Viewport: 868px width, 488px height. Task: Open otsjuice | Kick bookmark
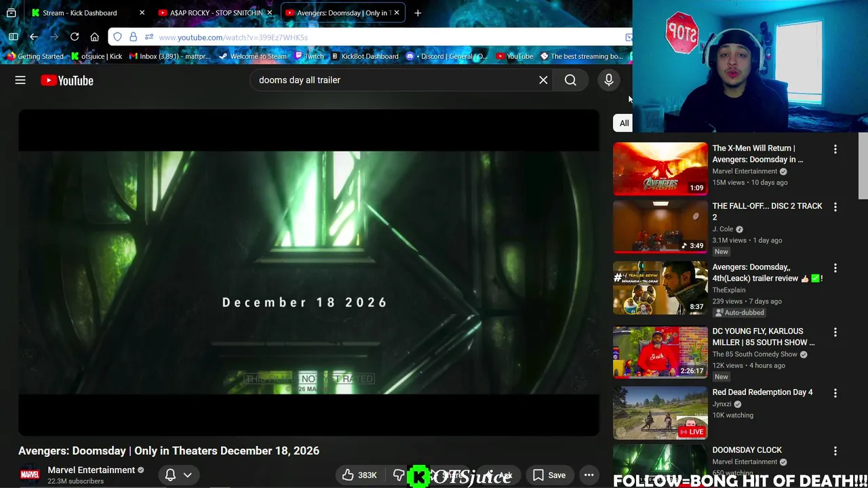click(x=96, y=56)
